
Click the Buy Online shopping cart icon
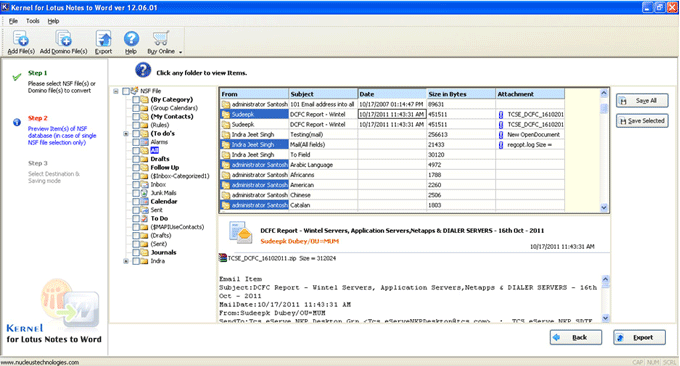[x=160, y=38]
